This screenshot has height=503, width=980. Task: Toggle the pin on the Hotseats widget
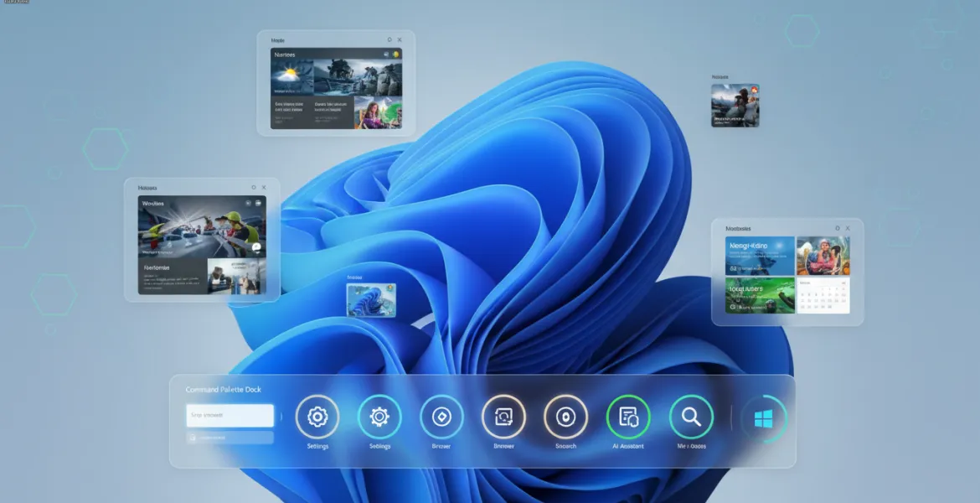(x=254, y=187)
